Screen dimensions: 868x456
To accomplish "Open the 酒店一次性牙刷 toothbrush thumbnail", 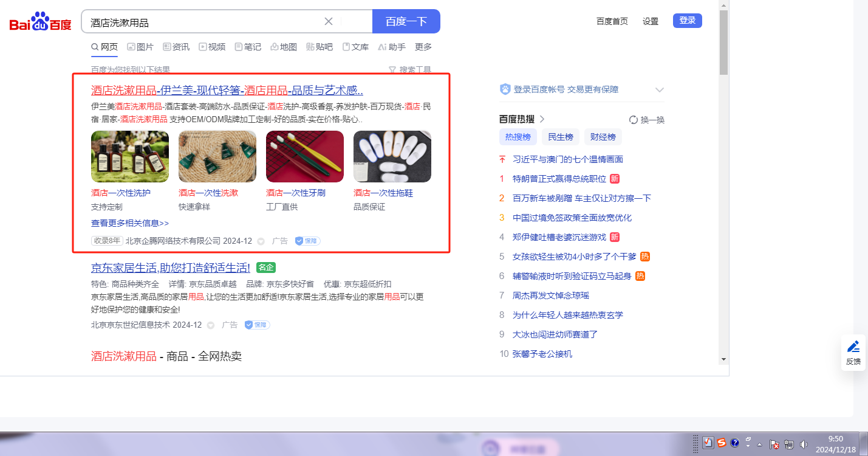I will pos(305,157).
